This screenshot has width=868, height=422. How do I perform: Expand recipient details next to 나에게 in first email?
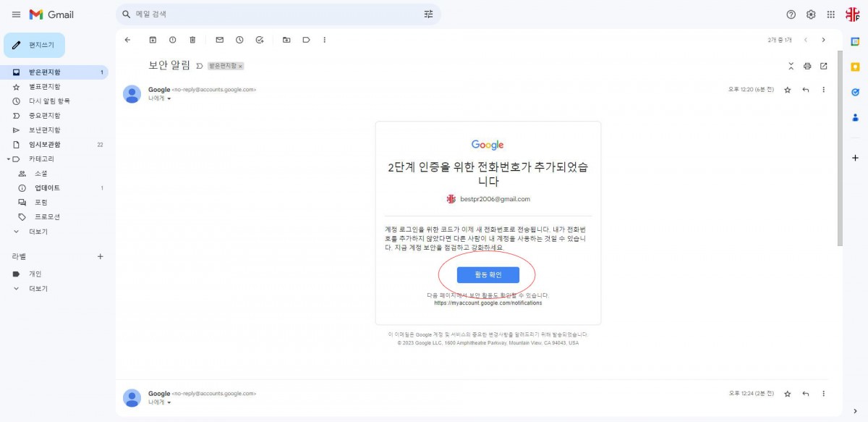point(169,98)
